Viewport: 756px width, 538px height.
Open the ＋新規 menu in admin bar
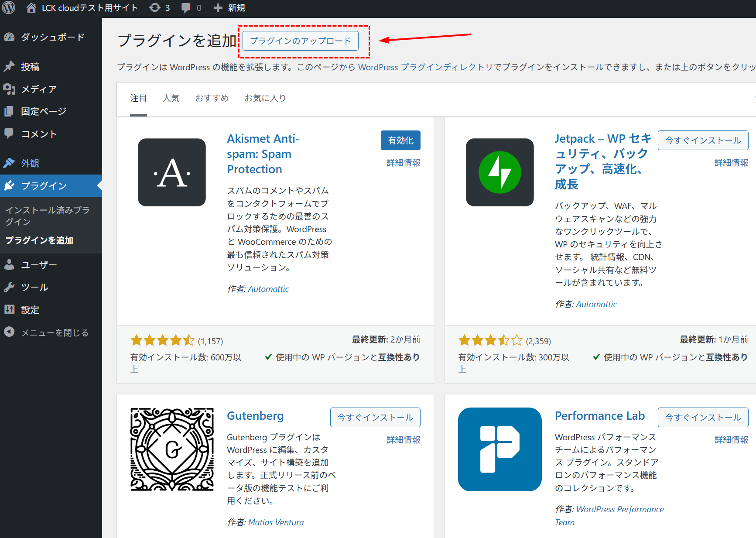pyautogui.click(x=229, y=8)
